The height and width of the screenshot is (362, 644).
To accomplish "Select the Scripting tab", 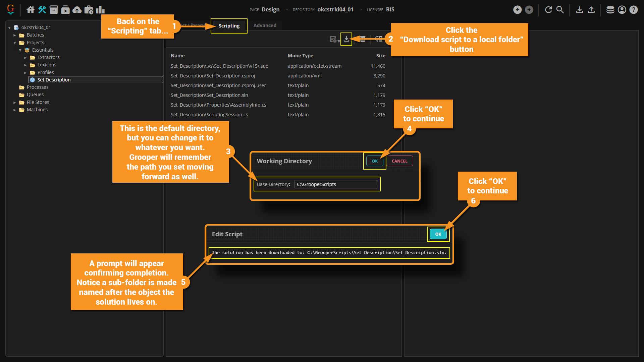I will pyautogui.click(x=229, y=26).
